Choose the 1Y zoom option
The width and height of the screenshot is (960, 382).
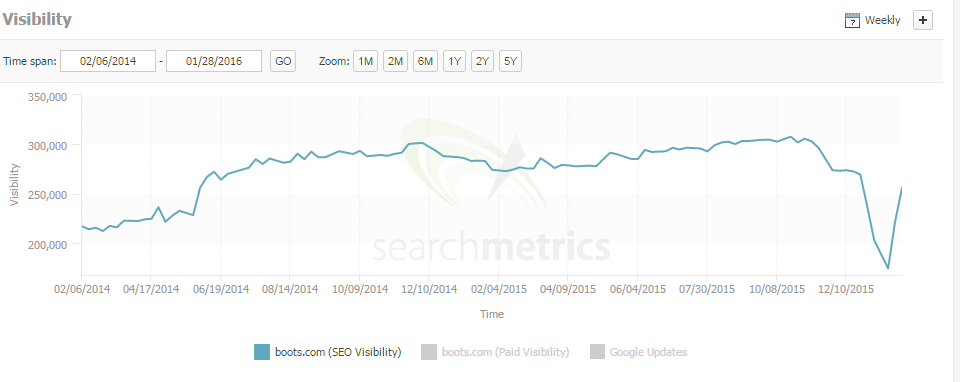454,61
